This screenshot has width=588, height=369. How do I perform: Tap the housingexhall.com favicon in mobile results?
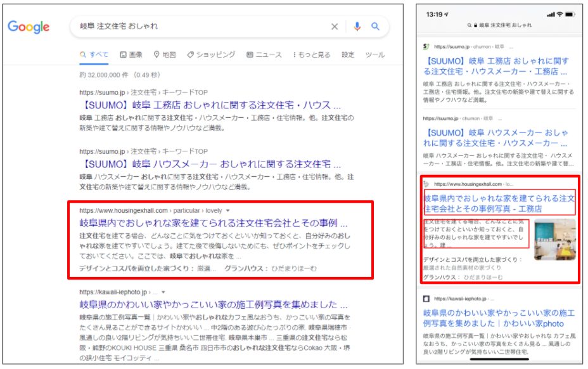click(426, 184)
